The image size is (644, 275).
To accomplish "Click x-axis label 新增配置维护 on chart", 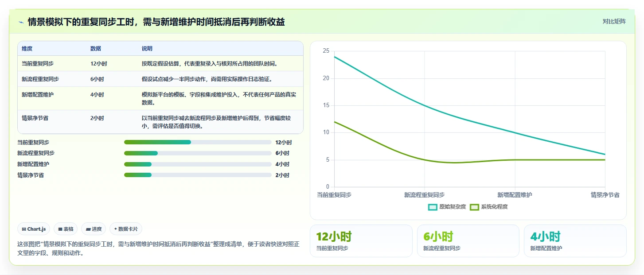I will pyautogui.click(x=515, y=195).
